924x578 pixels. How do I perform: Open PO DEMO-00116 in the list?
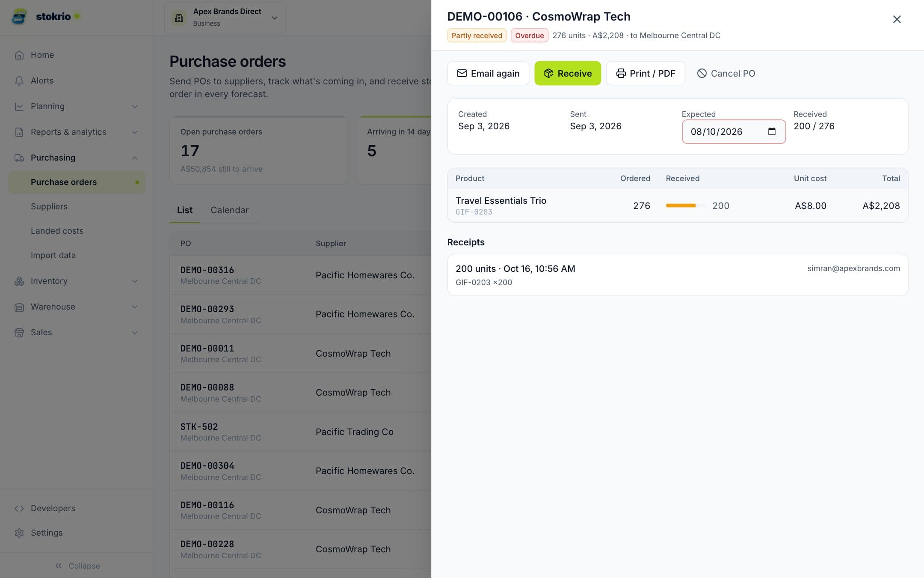[207, 505]
